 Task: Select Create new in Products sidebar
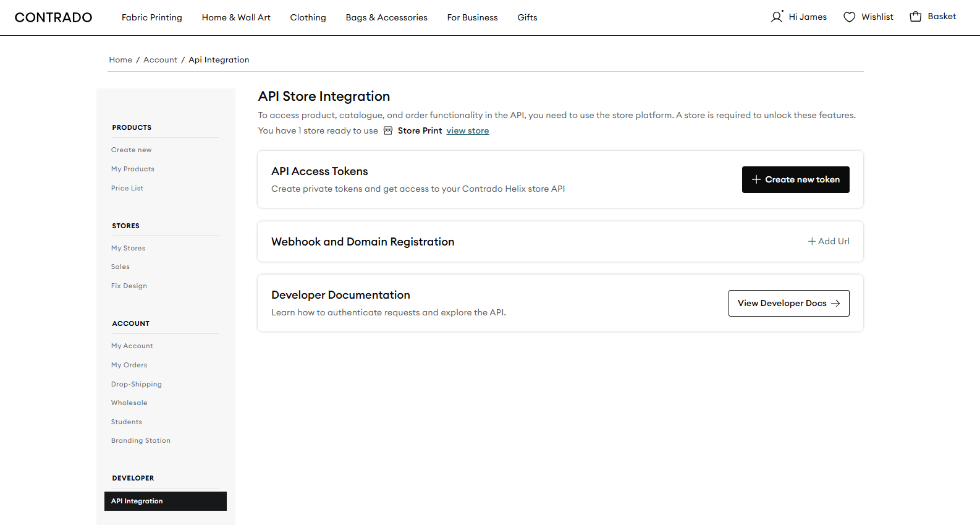132,150
